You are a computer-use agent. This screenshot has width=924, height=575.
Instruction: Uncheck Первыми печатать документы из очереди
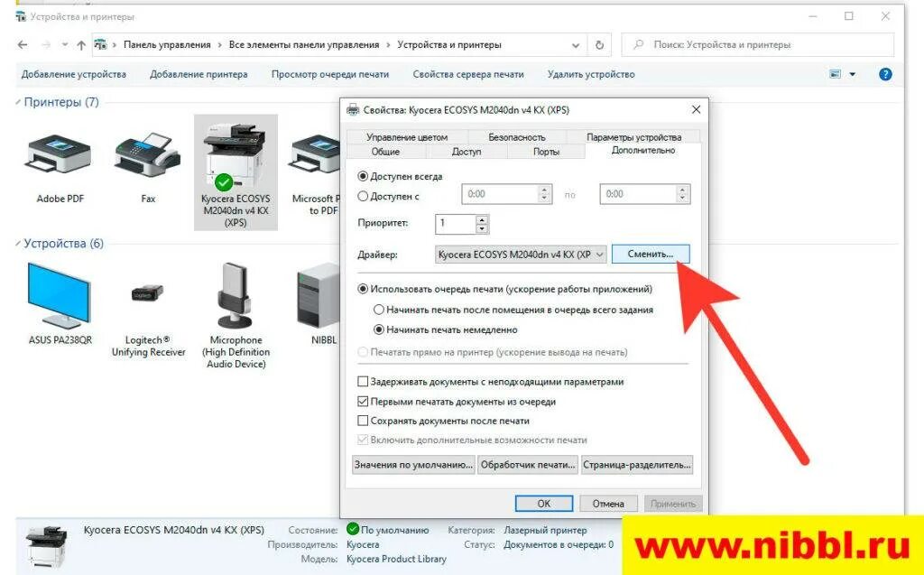[x=363, y=402]
